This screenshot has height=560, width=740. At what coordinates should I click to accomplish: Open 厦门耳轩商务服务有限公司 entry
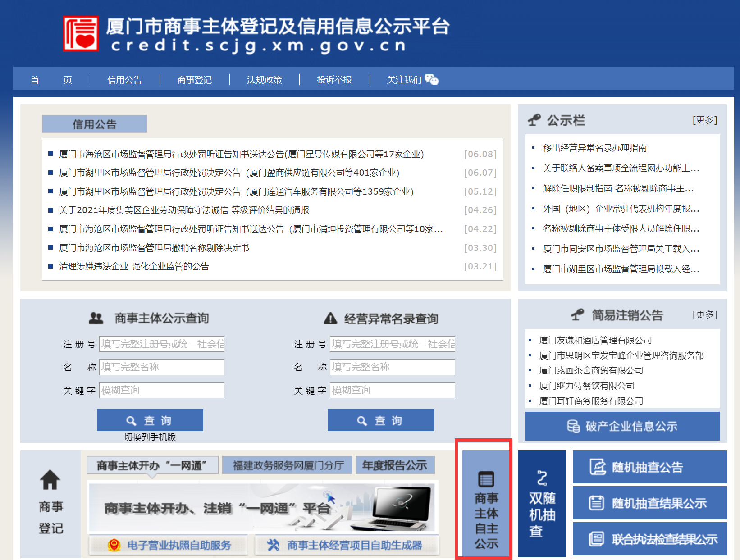pos(591,401)
